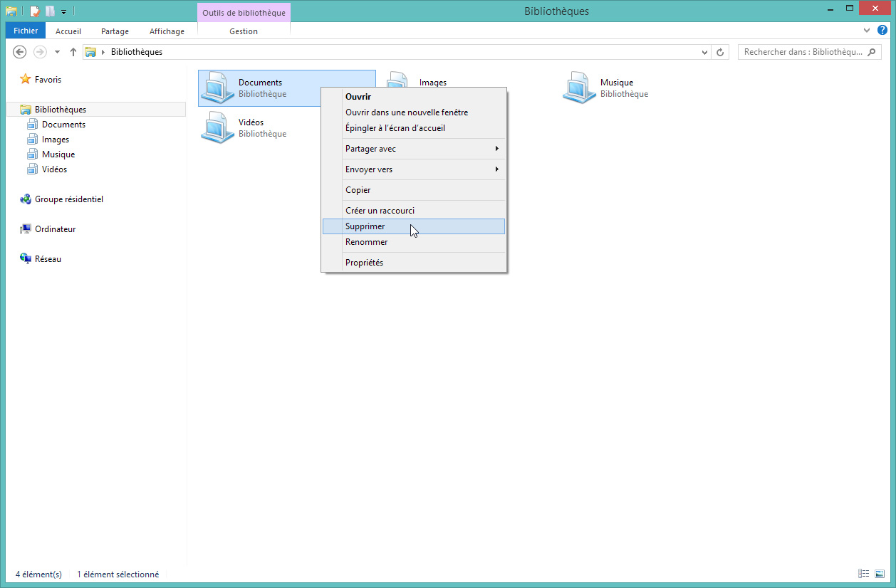Choose Propriétés in the context menu
This screenshot has height=588, width=896.
pos(413,263)
